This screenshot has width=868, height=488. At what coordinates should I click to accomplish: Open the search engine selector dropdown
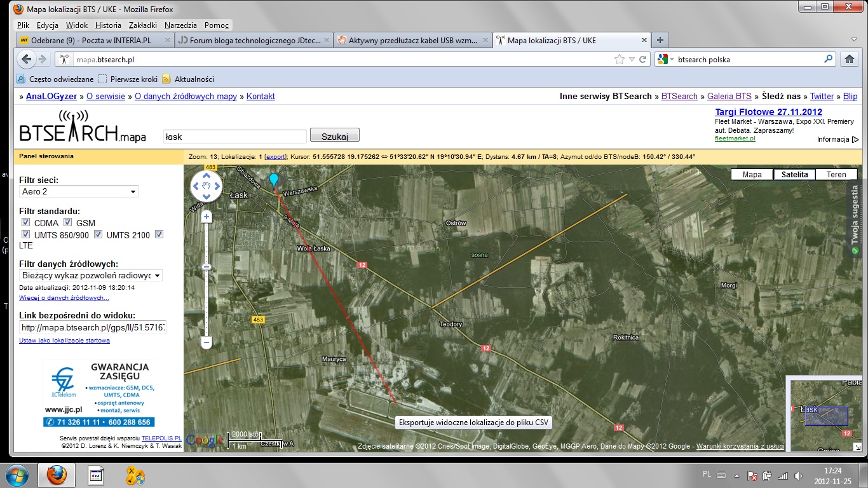pyautogui.click(x=665, y=60)
